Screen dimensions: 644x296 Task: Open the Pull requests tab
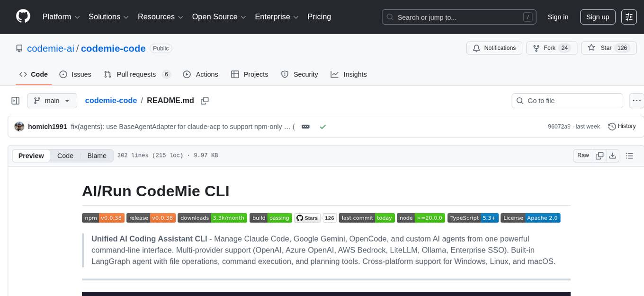point(136,74)
